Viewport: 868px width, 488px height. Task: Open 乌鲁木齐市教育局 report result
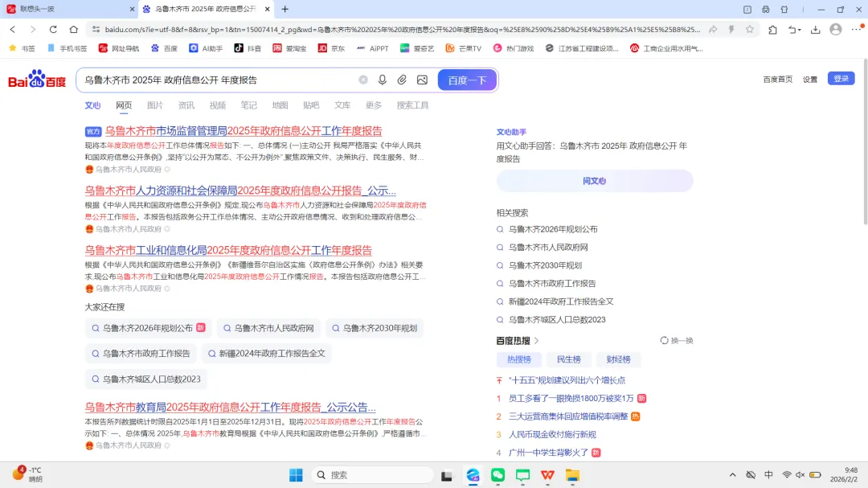pyautogui.click(x=231, y=407)
